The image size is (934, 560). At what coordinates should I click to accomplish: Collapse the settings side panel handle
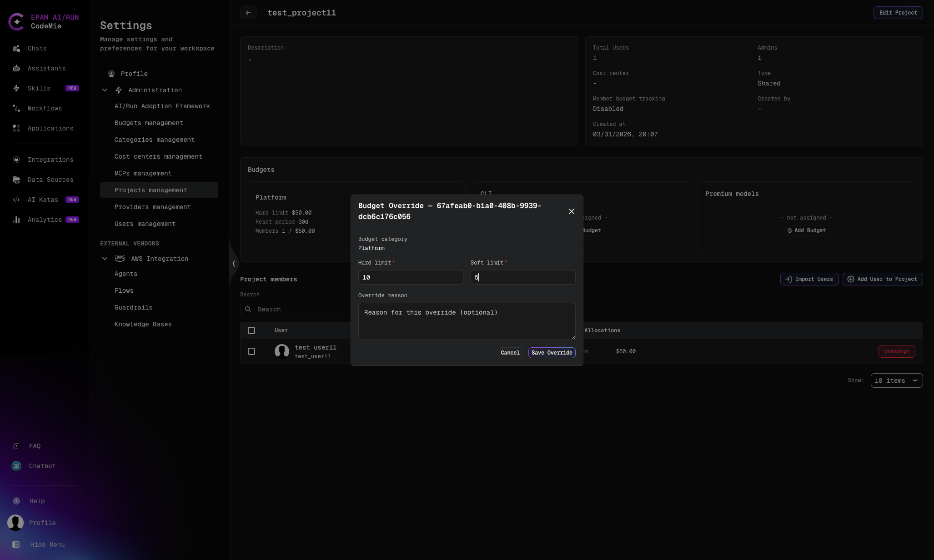point(234,264)
